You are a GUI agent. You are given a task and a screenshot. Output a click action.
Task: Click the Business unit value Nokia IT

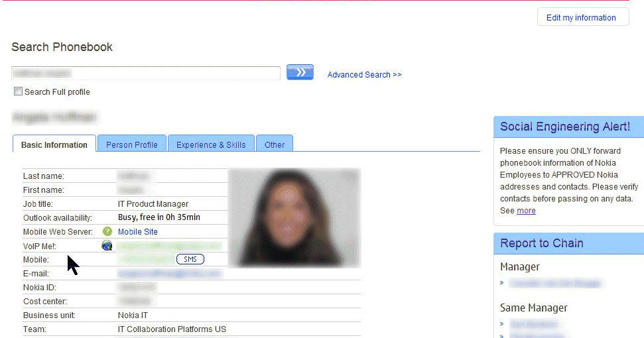[x=133, y=315]
